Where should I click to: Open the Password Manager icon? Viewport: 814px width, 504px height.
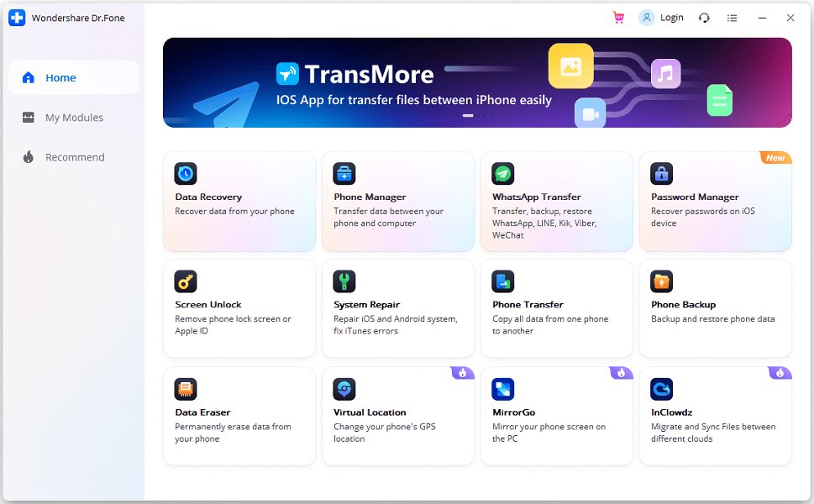[x=661, y=174]
